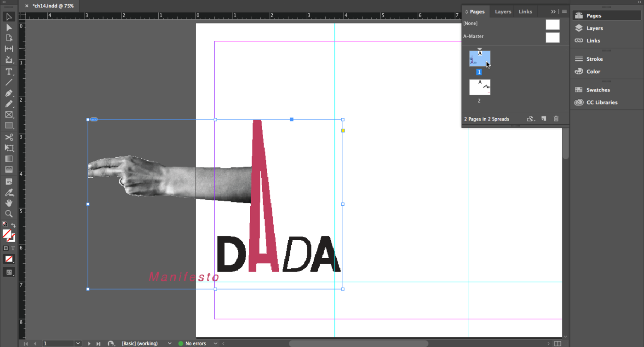Image resolution: width=644 pixels, height=347 pixels.
Task: Choose the Zoom magnifier tool
Action: (9, 214)
